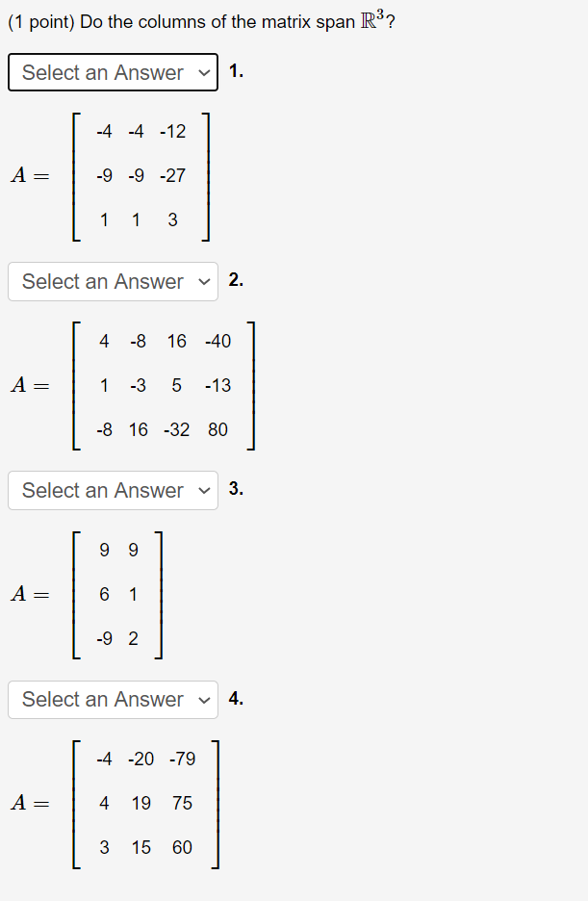Click the bold label 2 beside its dropdown
The width and height of the screenshot is (588, 901).
[x=235, y=281]
